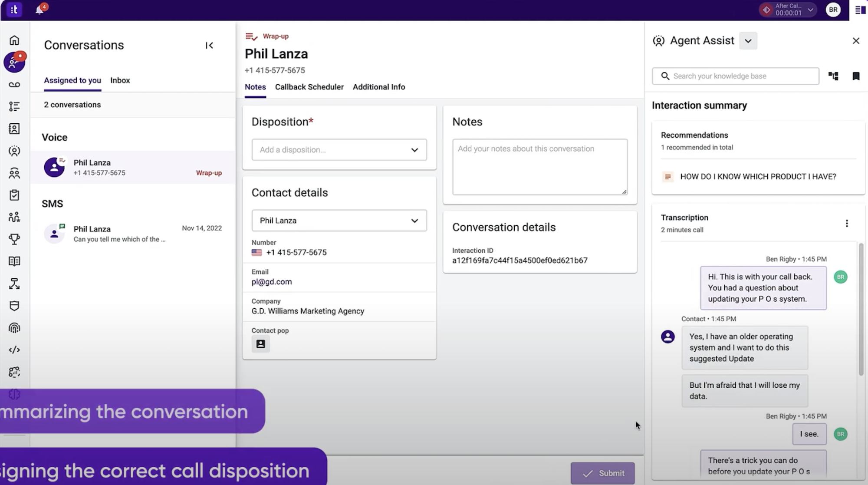The height and width of the screenshot is (485, 868).
Task: Open the Agent Assist icon in the left sidebar
Action: click(14, 151)
